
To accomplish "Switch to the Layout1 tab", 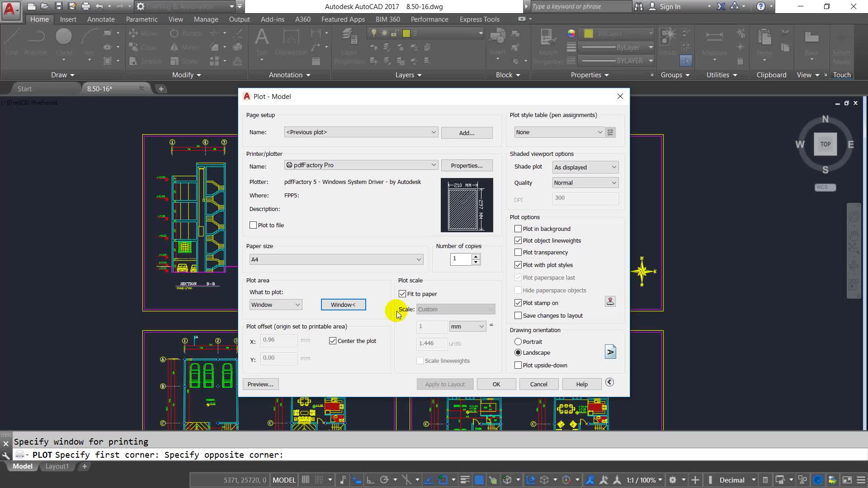I will [x=57, y=466].
